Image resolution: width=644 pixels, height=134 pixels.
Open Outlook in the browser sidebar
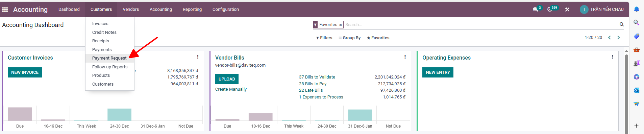[x=636, y=90]
